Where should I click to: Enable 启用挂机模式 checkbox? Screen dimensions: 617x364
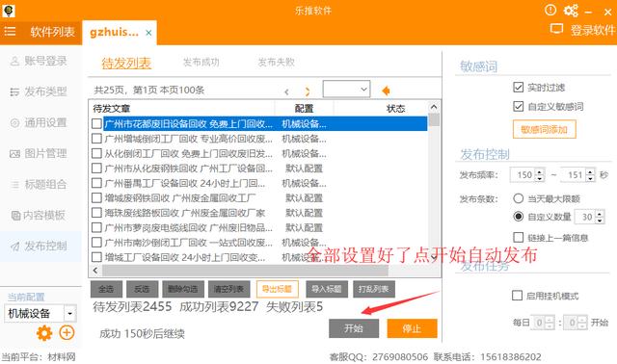(x=517, y=296)
